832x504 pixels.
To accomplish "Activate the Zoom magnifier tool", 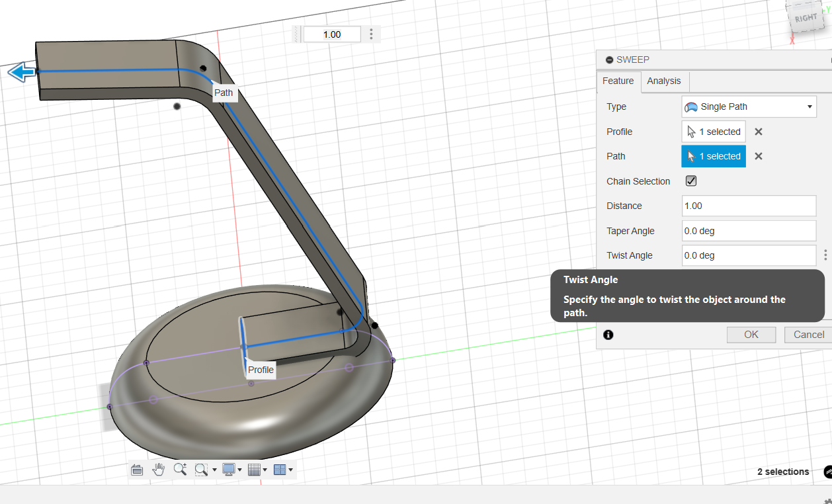I will [180, 470].
